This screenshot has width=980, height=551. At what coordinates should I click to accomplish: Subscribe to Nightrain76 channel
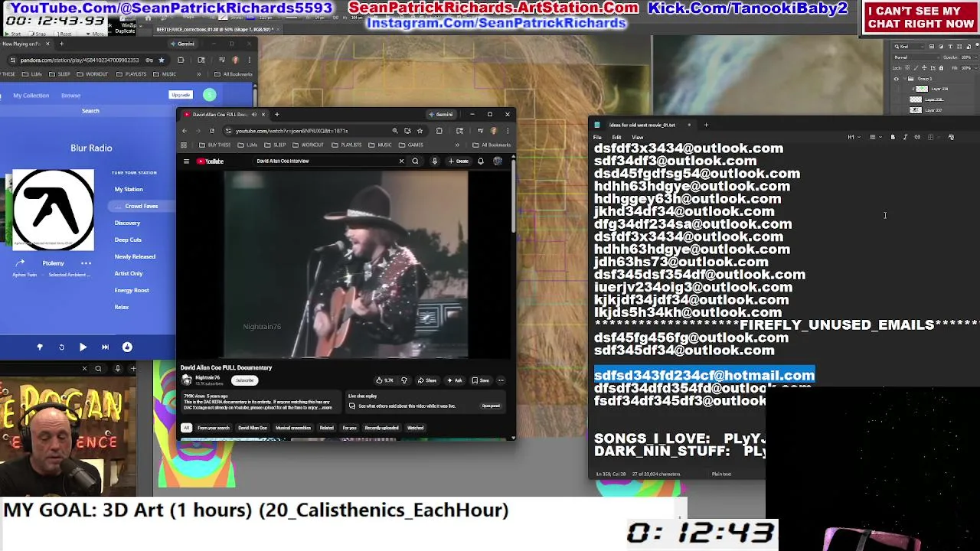[244, 380]
